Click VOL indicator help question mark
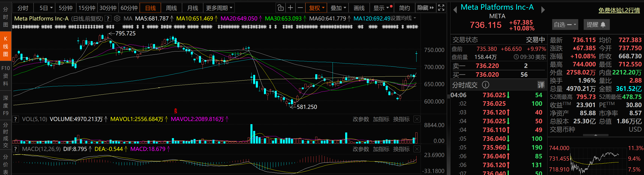Viewport: 644px width, 175px height. point(16,119)
